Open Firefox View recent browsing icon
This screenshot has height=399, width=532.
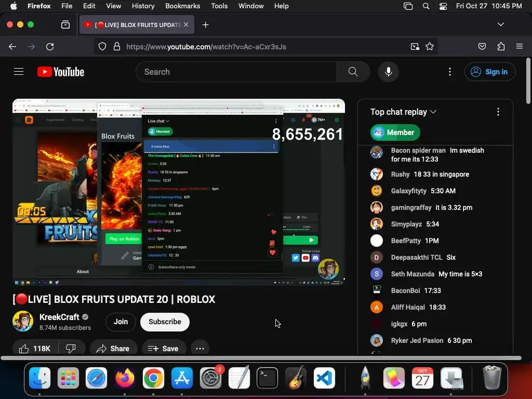(x=65, y=25)
